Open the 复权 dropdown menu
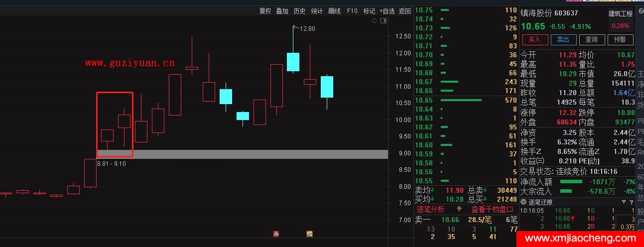The height and width of the screenshot is (247, 644). point(265,11)
